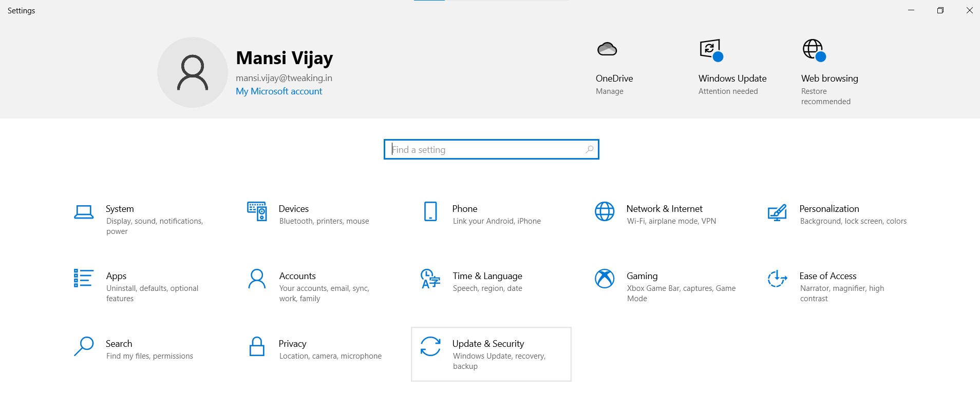Focus the Find a setting search box
Image resolution: width=980 pixels, height=393 pixels.
(x=485, y=150)
